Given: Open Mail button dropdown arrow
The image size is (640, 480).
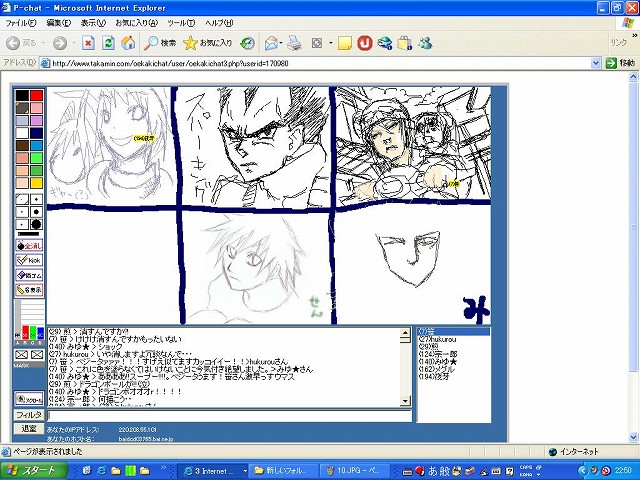Looking at the screenshot, I should point(281,43).
